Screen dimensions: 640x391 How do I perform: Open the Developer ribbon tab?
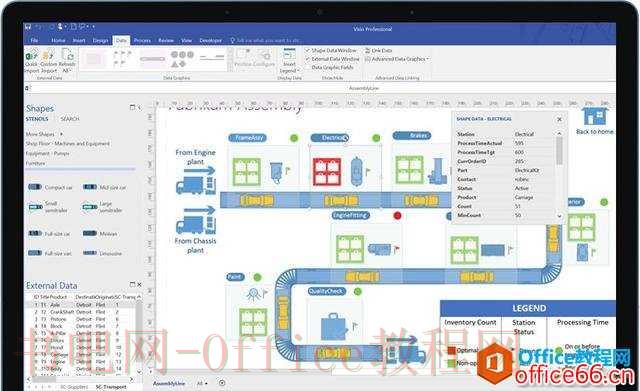tap(211, 40)
